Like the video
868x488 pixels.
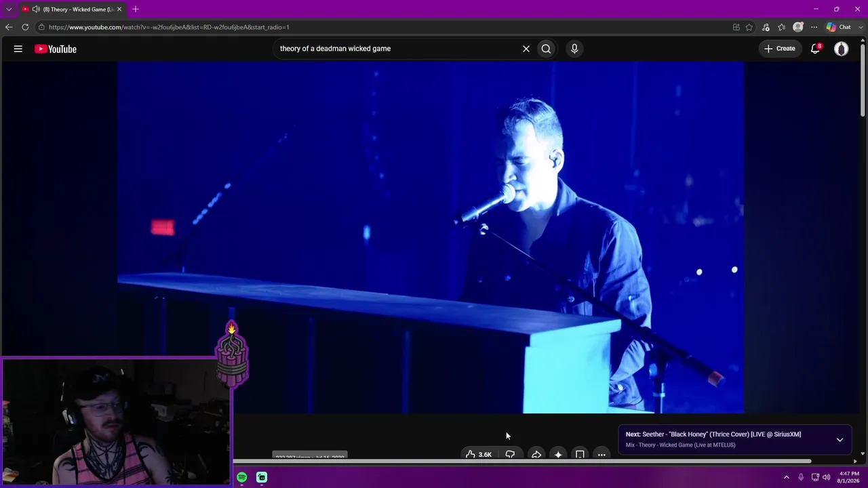pyautogui.click(x=479, y=455)
